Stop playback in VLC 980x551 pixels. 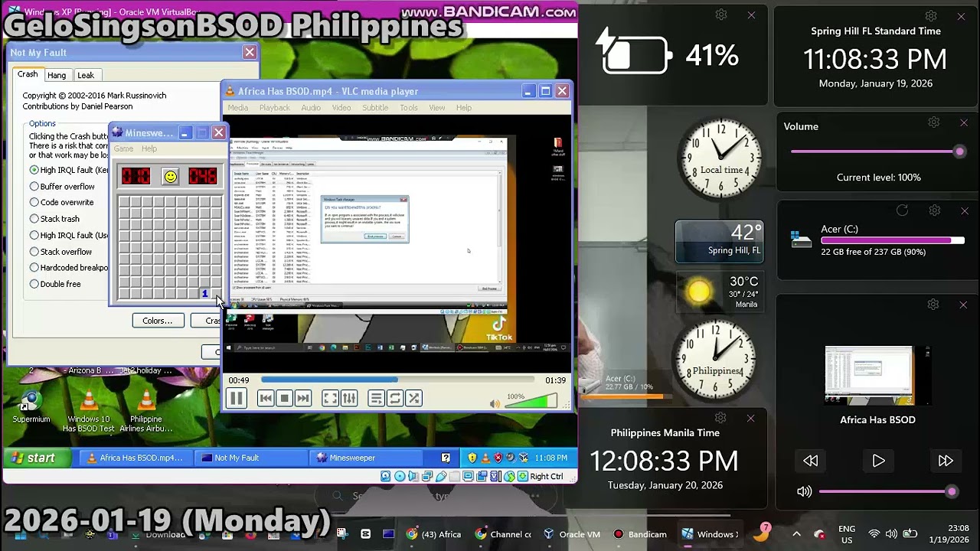coord(284,398)
